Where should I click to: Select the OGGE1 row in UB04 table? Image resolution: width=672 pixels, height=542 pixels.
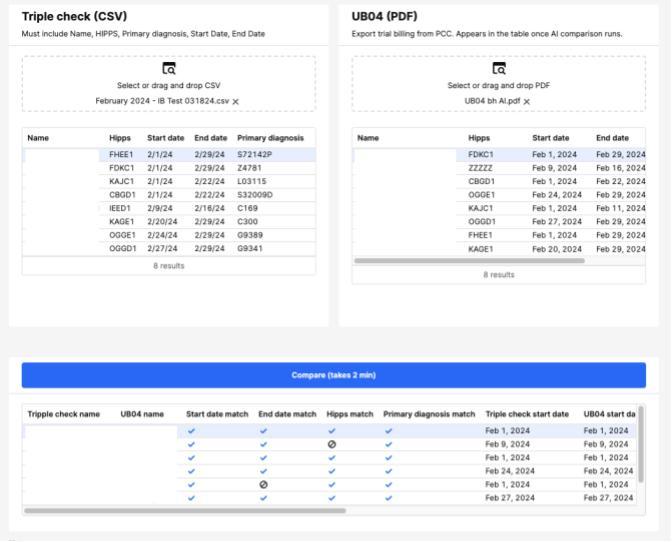point(499,195)
